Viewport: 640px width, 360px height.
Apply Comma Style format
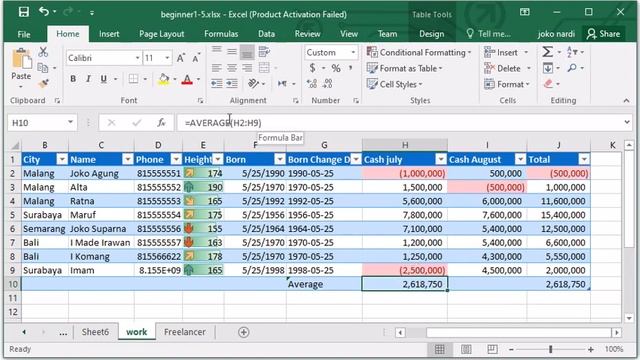pyautogui.click(x=350, y=68)
